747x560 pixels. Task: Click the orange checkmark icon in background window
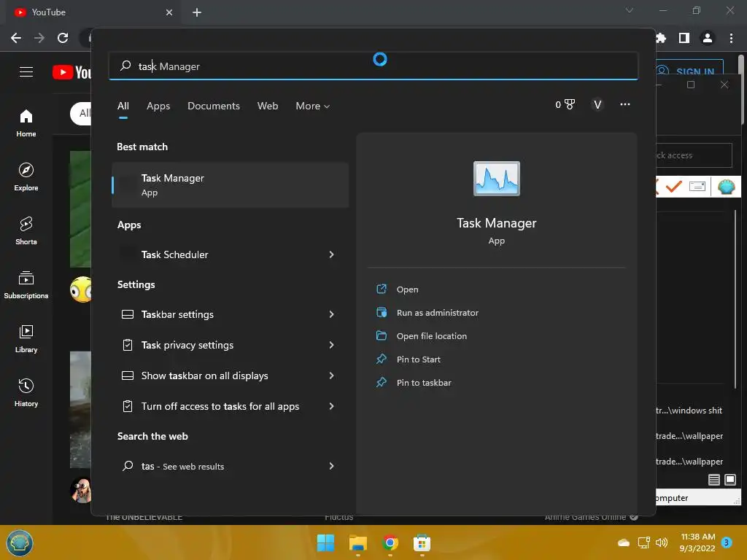click(x=673, y=186)
